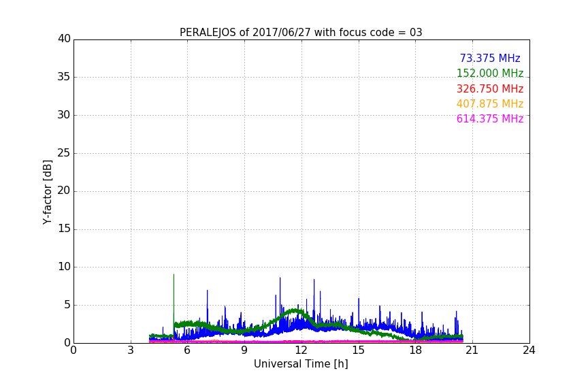Click the x-axis tick label 18

click(415, 350)
